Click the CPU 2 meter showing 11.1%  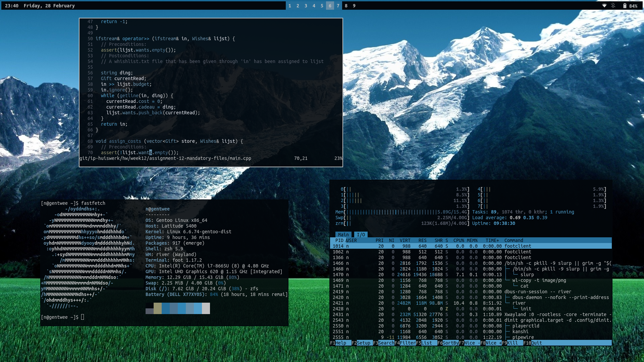coord(405,200)
